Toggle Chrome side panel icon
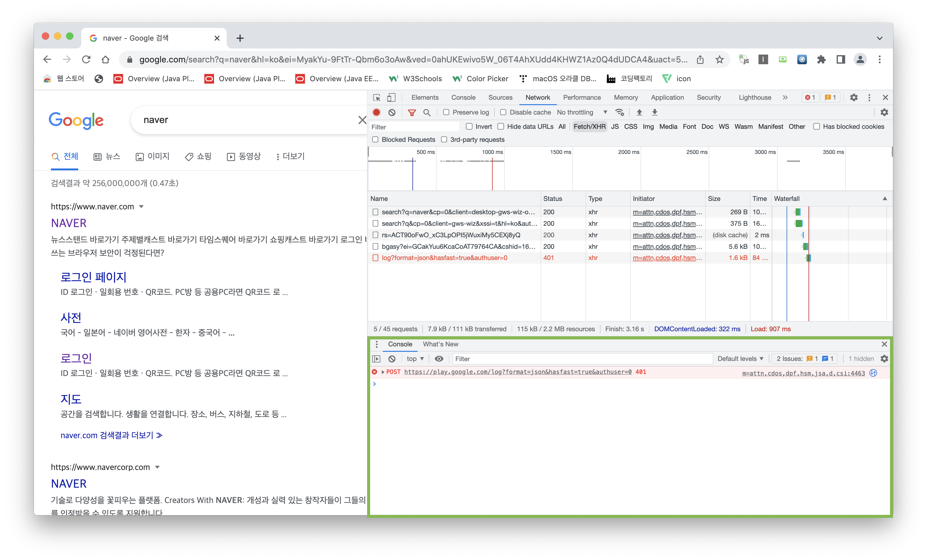This screenshot has height=560, width=927. point(841,59)
